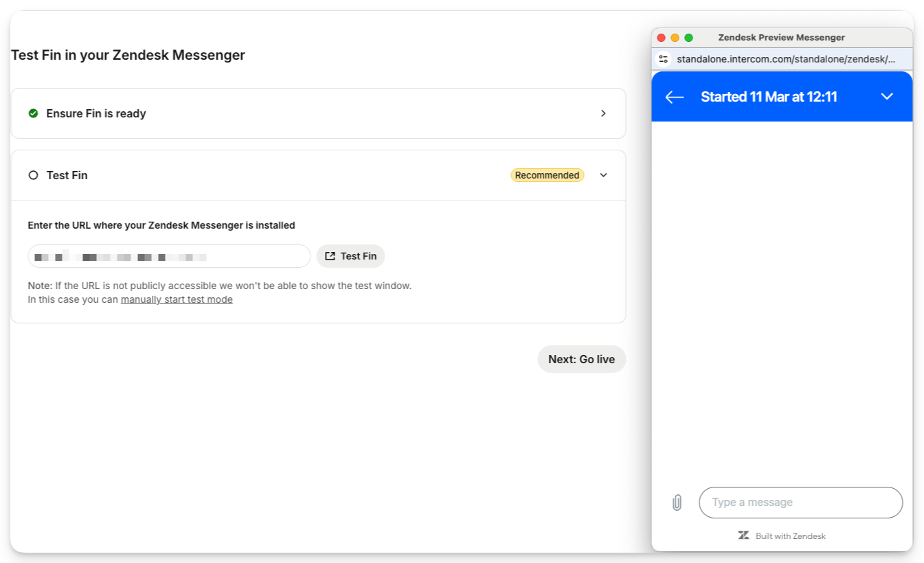Click the empty circle status icon beside Test Fin

click(x=33, y=175)
